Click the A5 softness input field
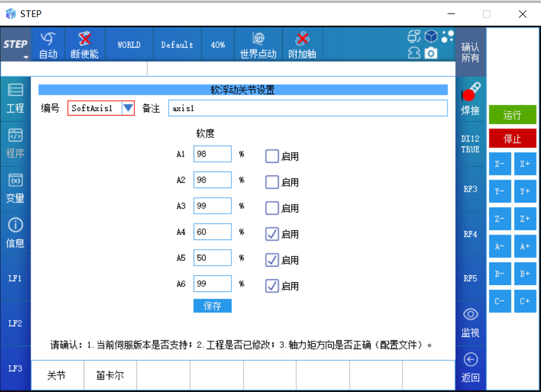 (212, 258)
